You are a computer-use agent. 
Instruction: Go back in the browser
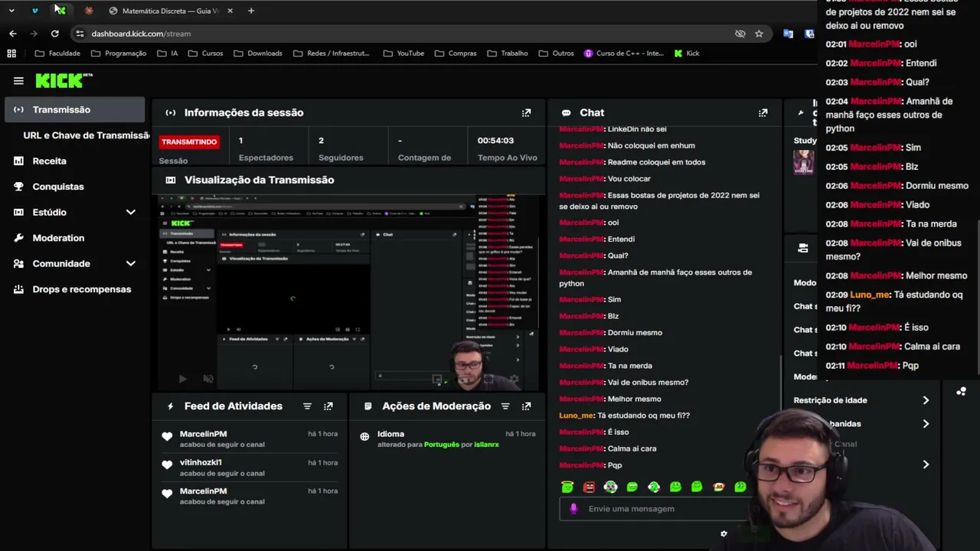coord(13,34)
